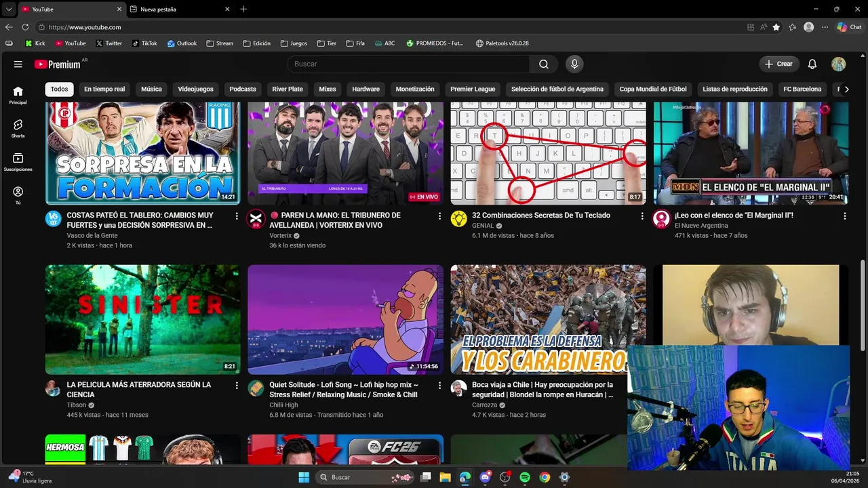This screenshot has height=488, width=868.
Task: Select the Premier League filter chip
Action: click(473, 89)
